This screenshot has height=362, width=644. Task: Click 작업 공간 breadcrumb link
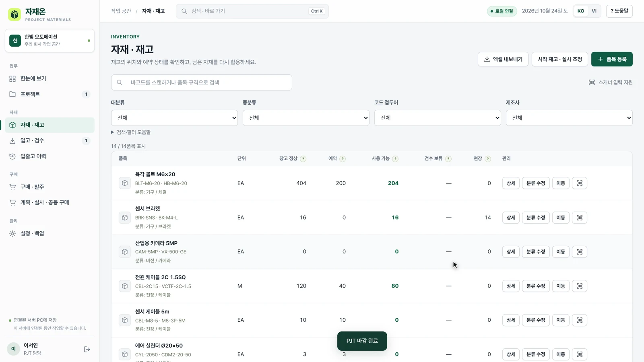(x=121, y=11)
